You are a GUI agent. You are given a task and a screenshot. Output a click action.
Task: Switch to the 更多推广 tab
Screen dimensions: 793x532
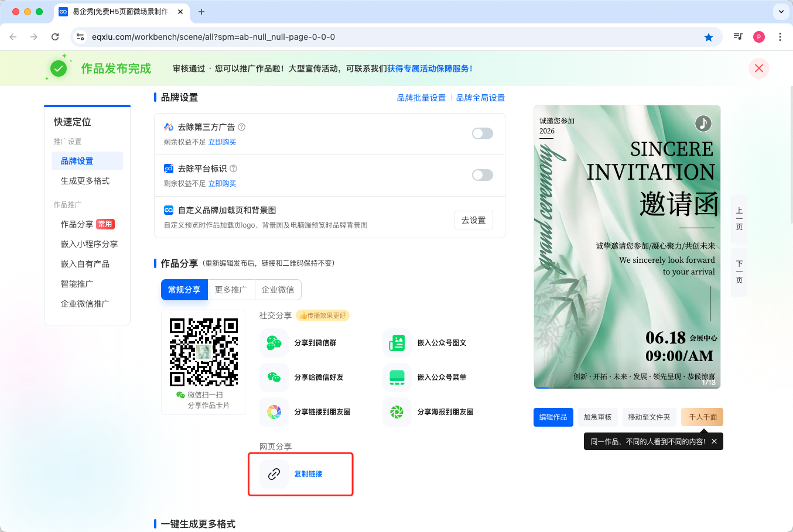coord(231,290)
